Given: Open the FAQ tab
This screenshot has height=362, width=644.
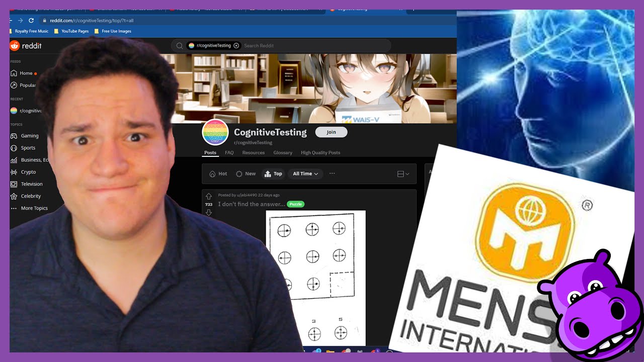Looking at the screenshot, I should coord(229,153).
